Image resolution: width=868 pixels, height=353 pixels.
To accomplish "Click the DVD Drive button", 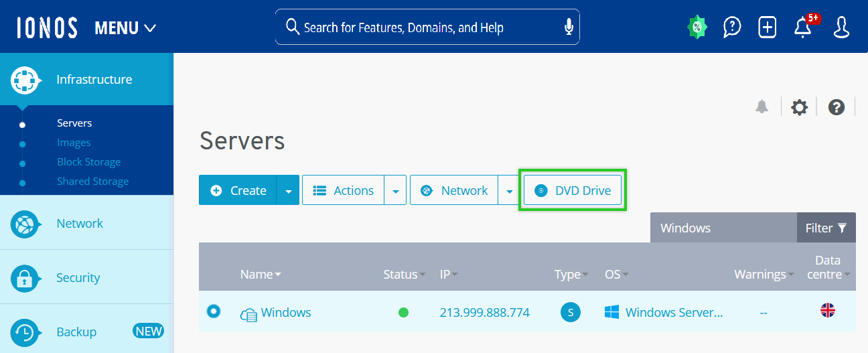I will (x=573, y=191).
